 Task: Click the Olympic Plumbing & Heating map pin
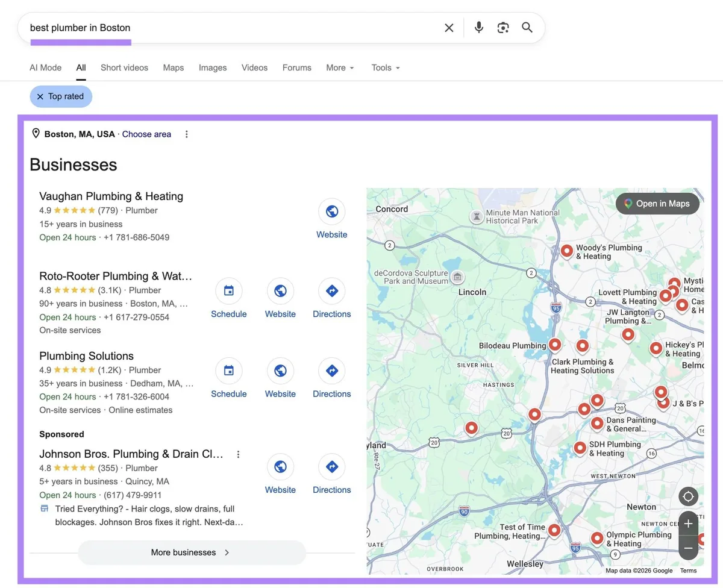[597, 538]
